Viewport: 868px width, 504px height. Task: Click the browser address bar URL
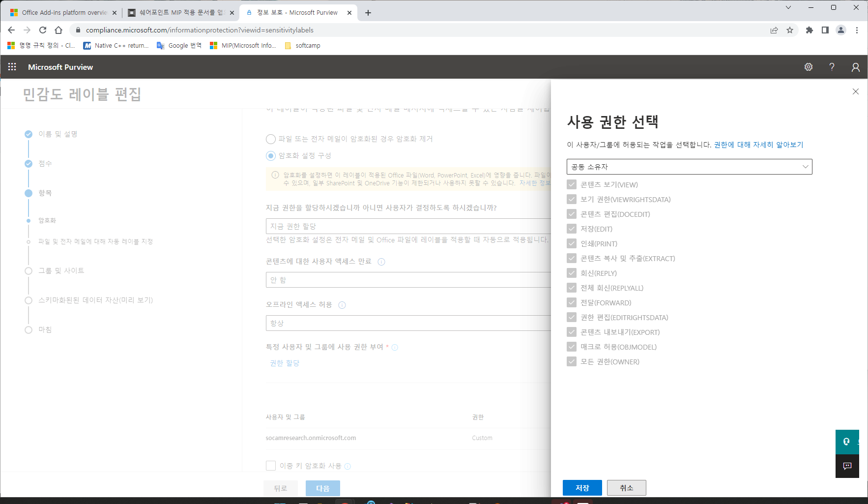pos(200,30)
